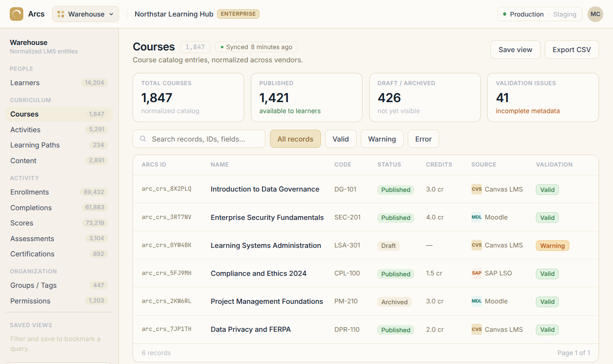Open Completions in the sidebar
Screen dimensions: 613x364
[x=59, y=208]
